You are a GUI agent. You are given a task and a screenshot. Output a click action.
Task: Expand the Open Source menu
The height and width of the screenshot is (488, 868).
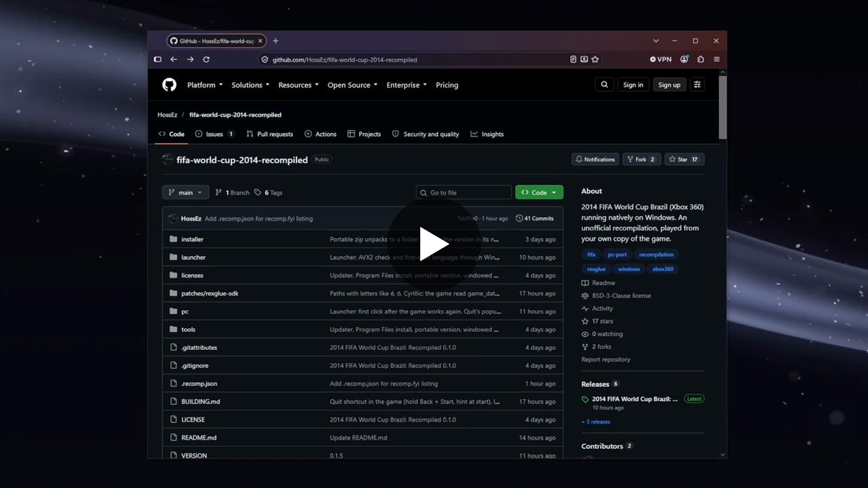352,85
